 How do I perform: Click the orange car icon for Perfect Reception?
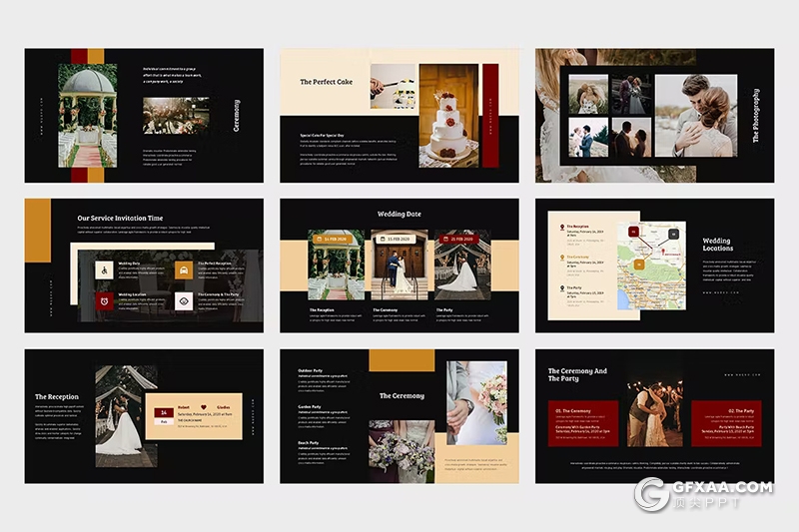184,269
